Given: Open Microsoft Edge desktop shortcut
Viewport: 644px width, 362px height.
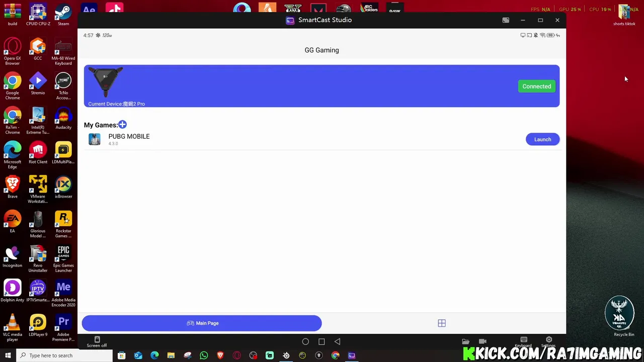Looking at the screenshot, I should 13,155.
